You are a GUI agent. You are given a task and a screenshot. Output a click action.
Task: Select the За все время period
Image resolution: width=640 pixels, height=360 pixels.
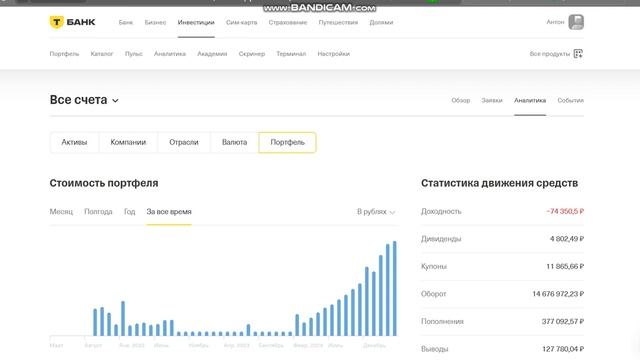click(169, 212)
